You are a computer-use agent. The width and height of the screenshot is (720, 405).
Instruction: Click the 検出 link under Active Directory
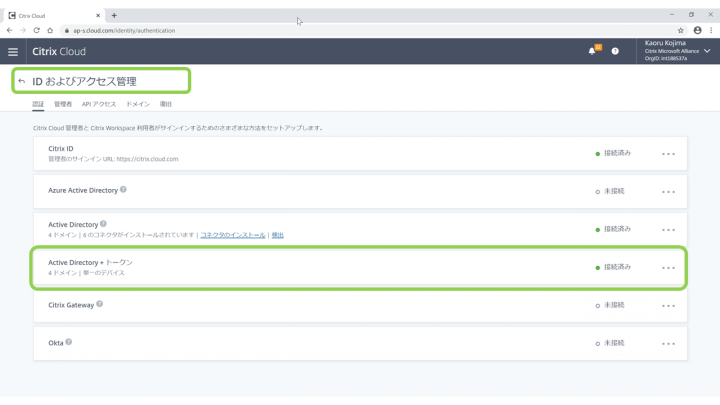click(x=278, y=235)
